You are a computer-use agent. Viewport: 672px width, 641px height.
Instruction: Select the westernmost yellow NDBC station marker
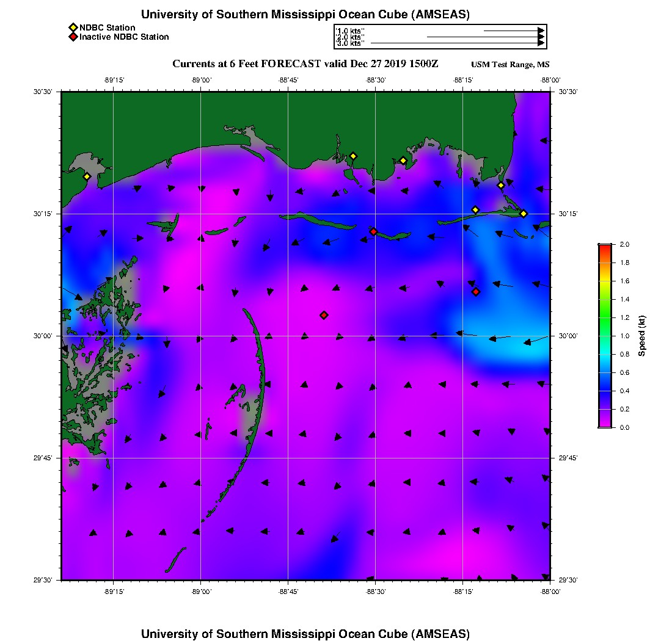click(87, 176)
